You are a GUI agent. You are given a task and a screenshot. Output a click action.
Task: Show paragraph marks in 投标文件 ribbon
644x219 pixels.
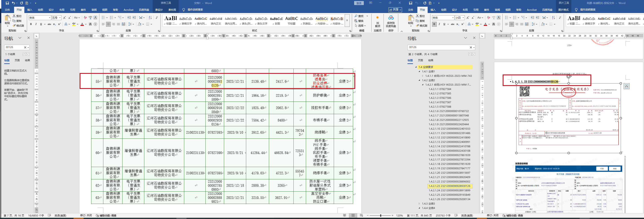point(560,18)
